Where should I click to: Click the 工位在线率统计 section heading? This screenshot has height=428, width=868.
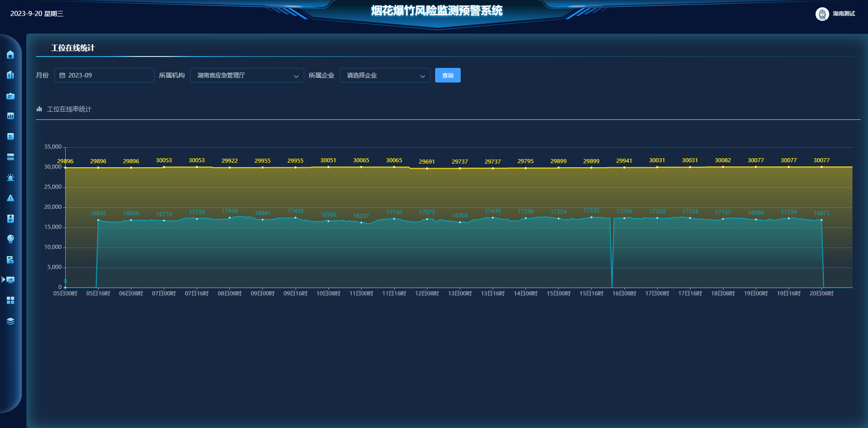click(69, 109)
